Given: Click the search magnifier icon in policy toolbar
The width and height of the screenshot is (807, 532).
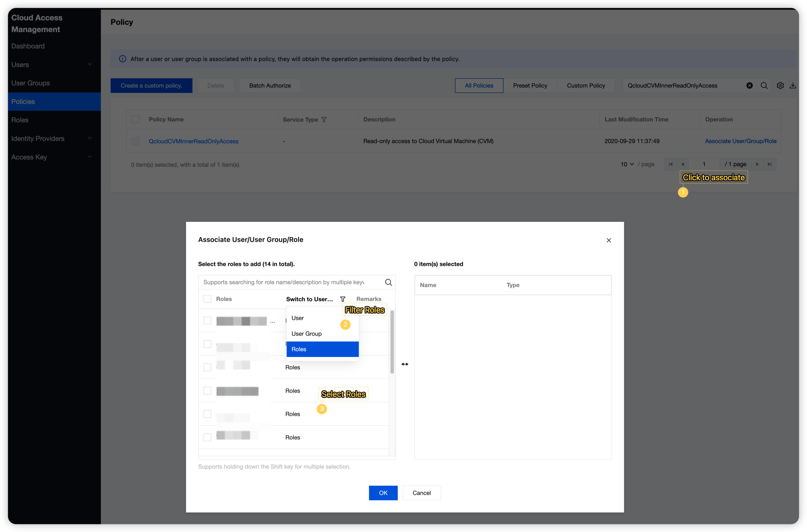Looking at the screenshot, I should tap(764, 85).
